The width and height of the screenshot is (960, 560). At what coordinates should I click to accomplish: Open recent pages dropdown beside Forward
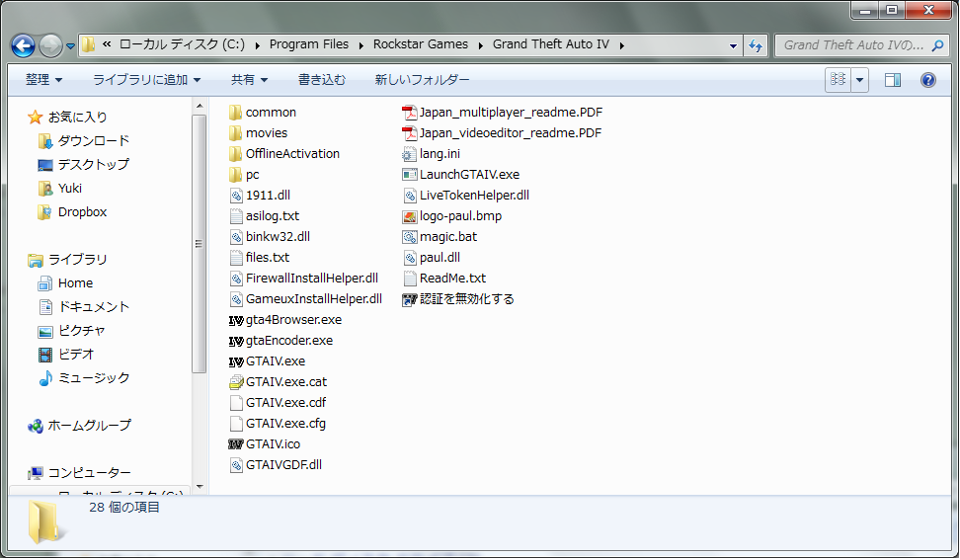point(70,45)
